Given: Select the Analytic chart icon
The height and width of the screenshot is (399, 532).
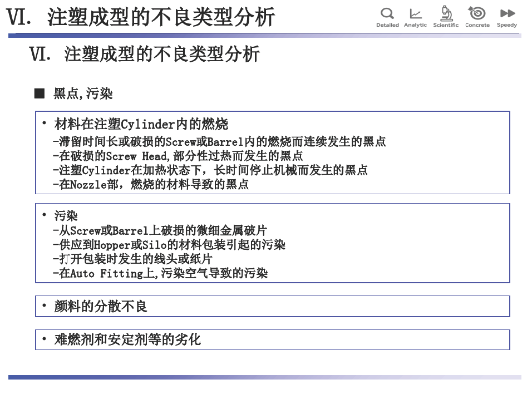Looking at the screenshot, I should [x=415, y=14].
